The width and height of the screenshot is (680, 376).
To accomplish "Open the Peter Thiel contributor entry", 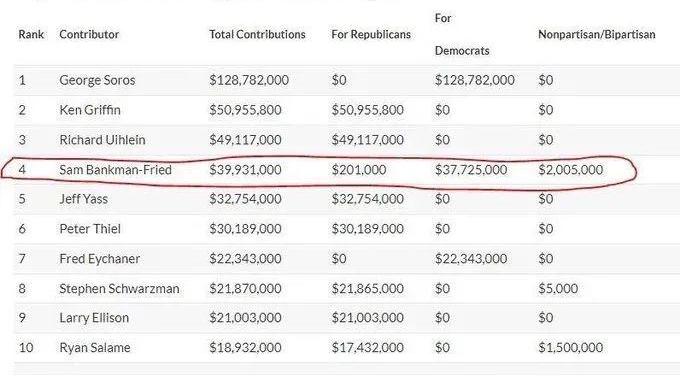I will pyautogui.click(x=90, y=229).
